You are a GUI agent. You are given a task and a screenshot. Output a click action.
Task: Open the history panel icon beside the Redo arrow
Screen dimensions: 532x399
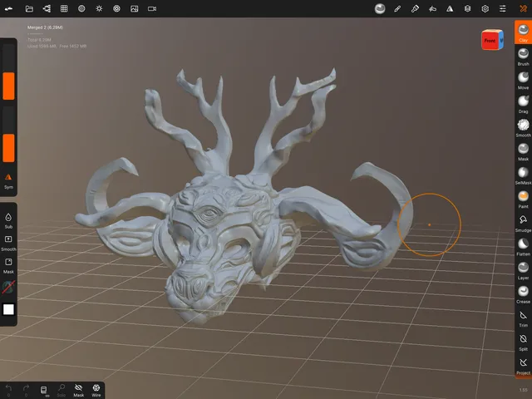44,390
